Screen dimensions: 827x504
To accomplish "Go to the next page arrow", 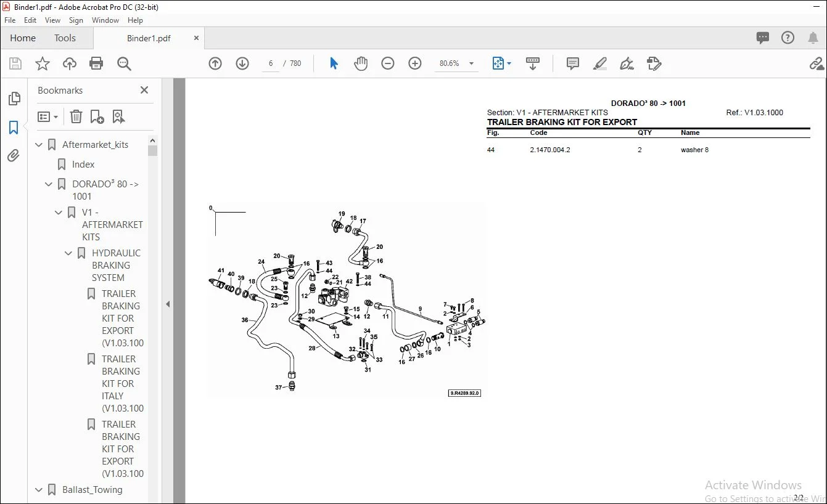I will point(242,63).
